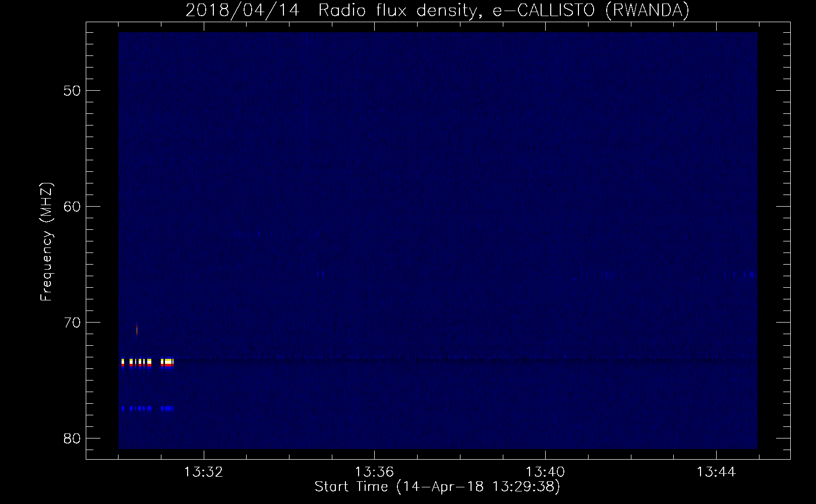Click the 13:36 time tick label
The height and width of the screenshot is (504, 816).
coord(374,472)
